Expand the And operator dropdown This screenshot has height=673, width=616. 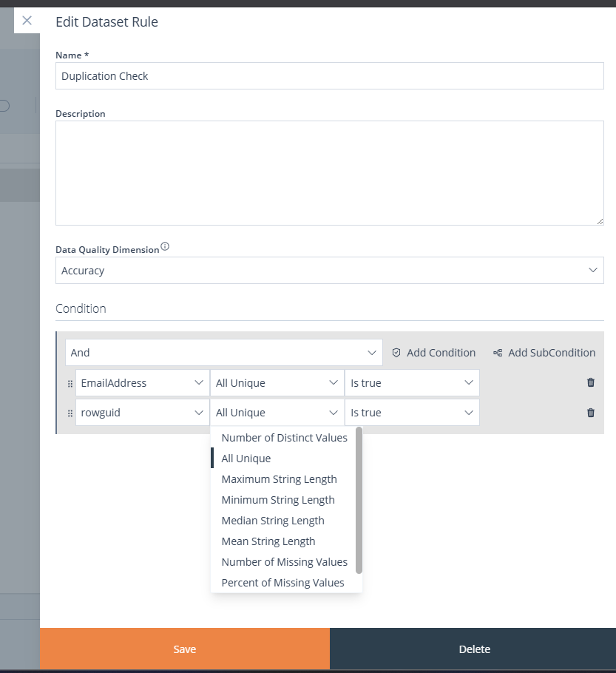(x=223, y=353)
